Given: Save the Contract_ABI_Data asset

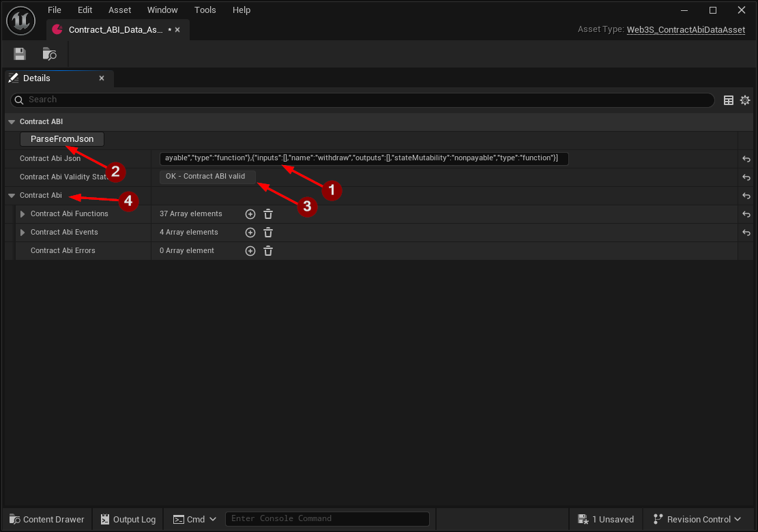Looking at the screenshot, I should pyautogui.click(x=18, y=53).
